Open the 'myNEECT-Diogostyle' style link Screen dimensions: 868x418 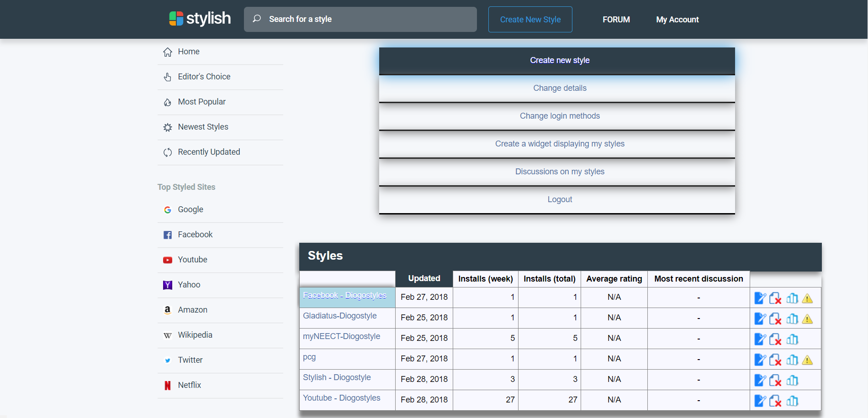(342, 336)
